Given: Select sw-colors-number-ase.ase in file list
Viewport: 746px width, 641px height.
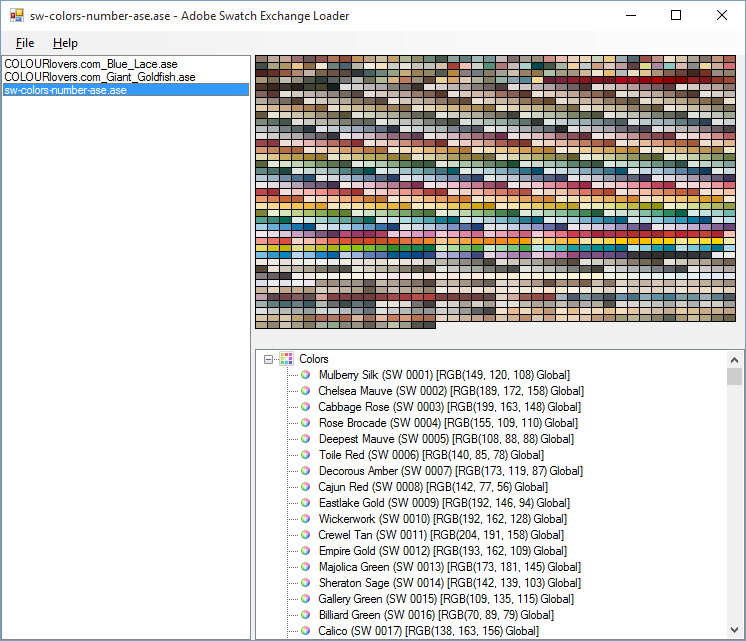Looking at the screenshot, I should [x=126, y=90].
